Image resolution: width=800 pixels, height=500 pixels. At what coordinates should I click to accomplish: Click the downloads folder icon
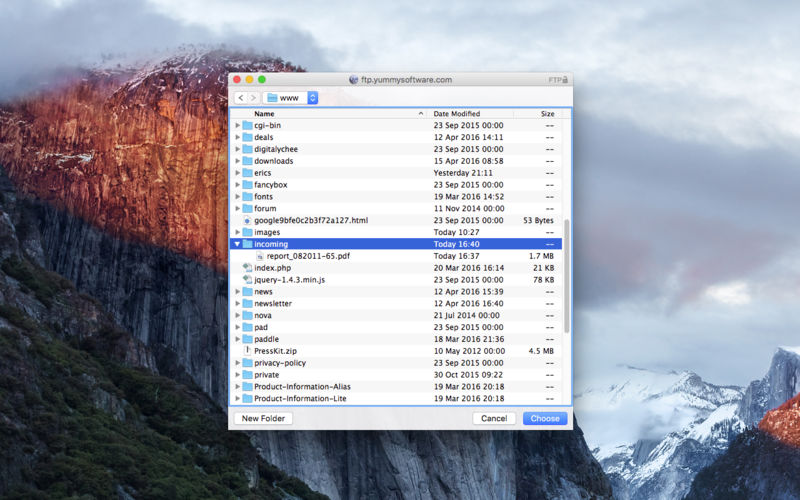point(247,161)
